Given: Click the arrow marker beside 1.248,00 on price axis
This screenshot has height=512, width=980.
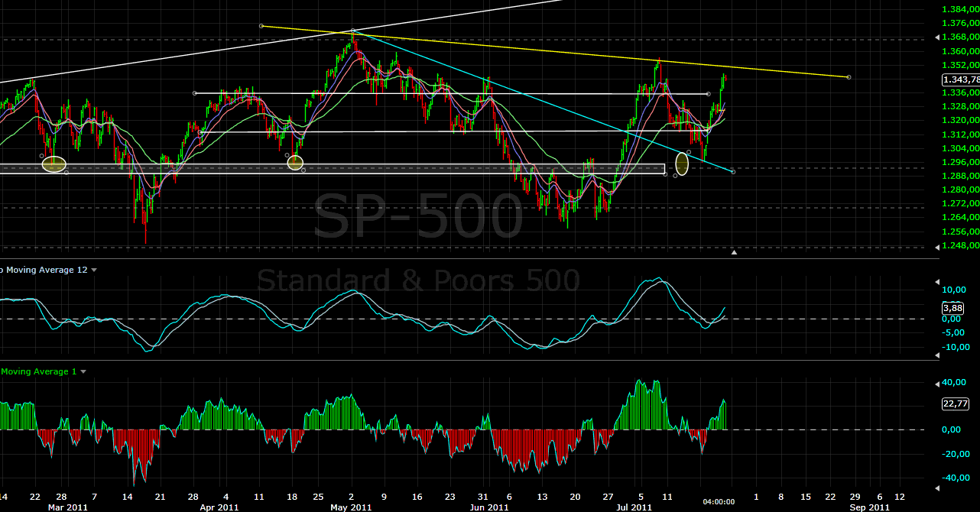Looking at the screenshot, I should pyautogui.click(x=937, y=247).
